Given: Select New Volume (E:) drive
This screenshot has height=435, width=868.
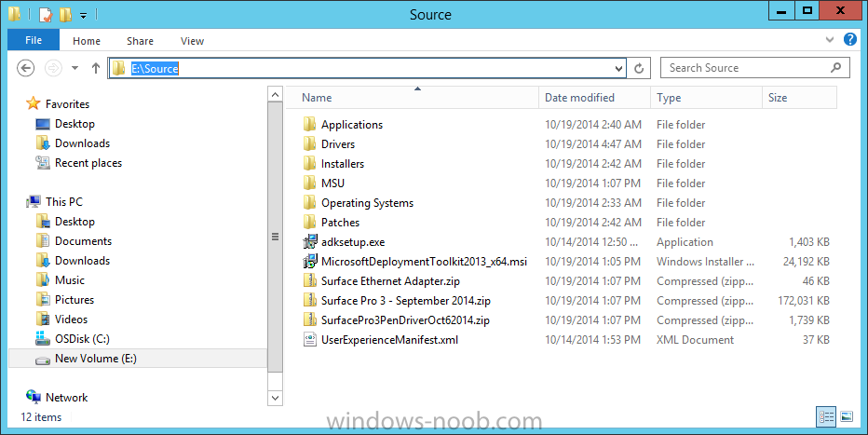Looking at the screenshot, I should click(138, 359).
